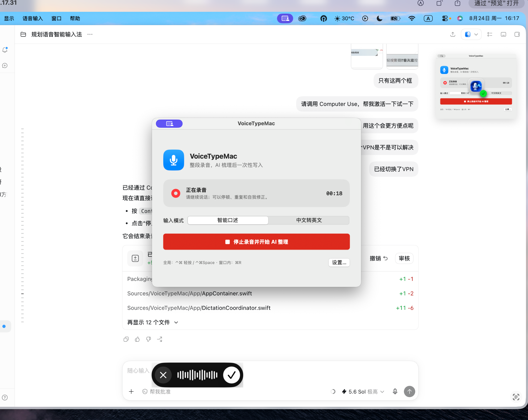Viewport: 528px width, 420px height.
Task: Open the 语音输入 menu
Action: click(x=33, y=18)
